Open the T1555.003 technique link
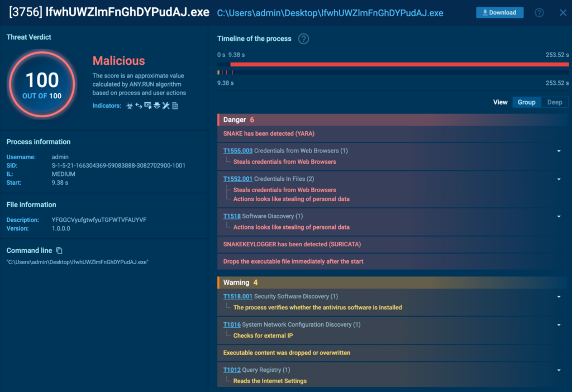The image size is (572, 392). point(237,151)
